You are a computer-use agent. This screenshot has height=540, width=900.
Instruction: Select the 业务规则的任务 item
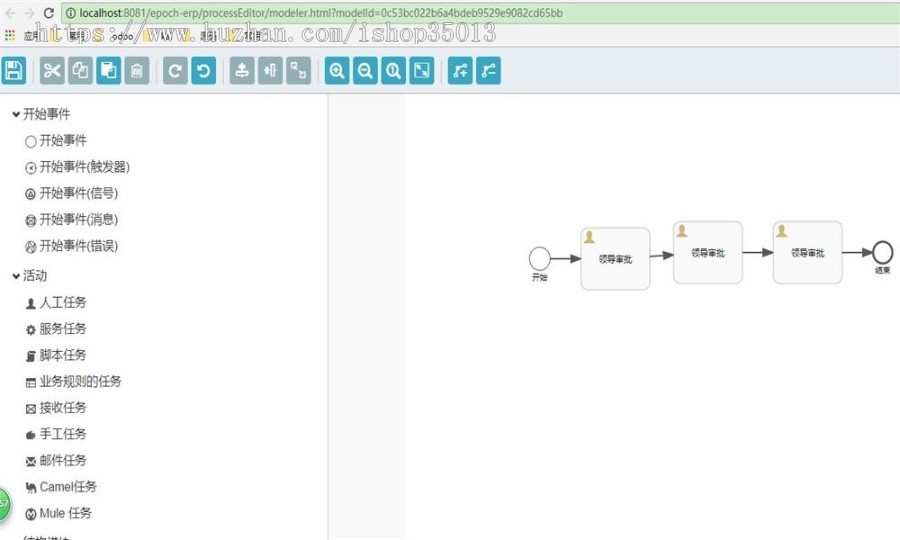[73, 382]
